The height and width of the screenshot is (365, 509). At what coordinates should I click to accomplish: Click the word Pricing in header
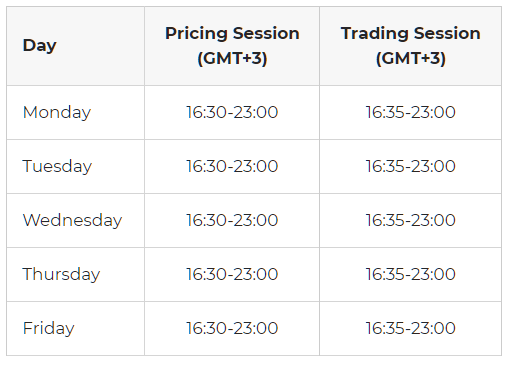click(196, 34)
